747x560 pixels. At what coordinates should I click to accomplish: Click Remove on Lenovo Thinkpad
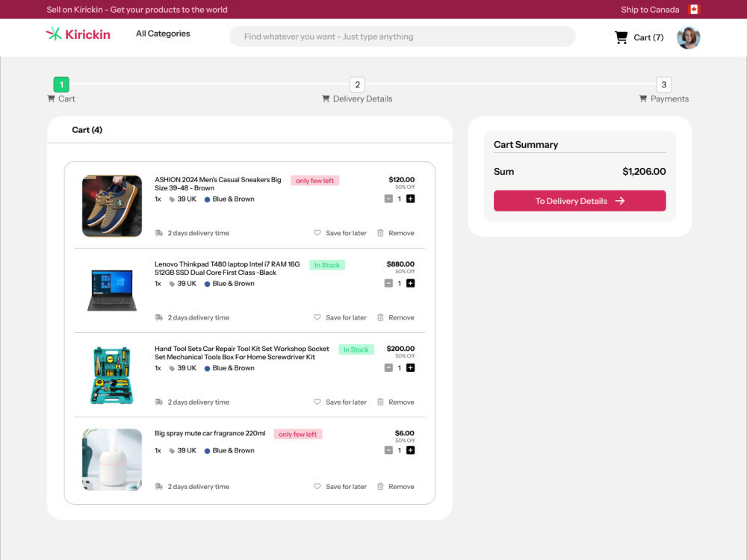click(401, 317)
